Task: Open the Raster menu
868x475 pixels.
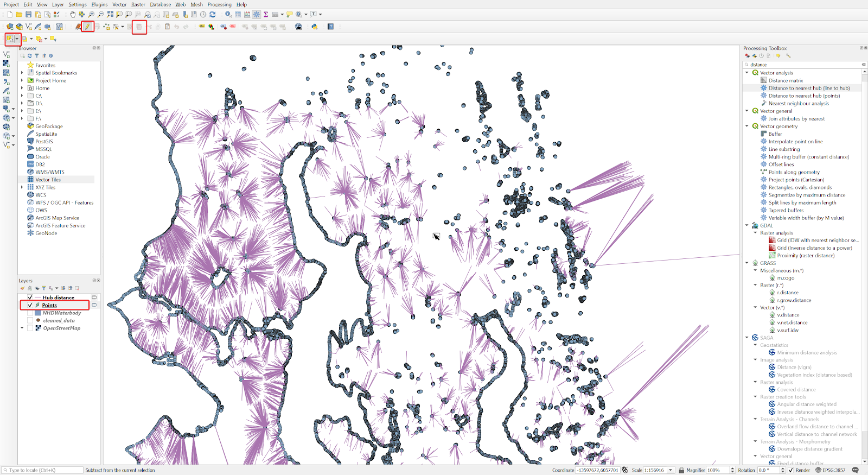Action: click(138, 4)
